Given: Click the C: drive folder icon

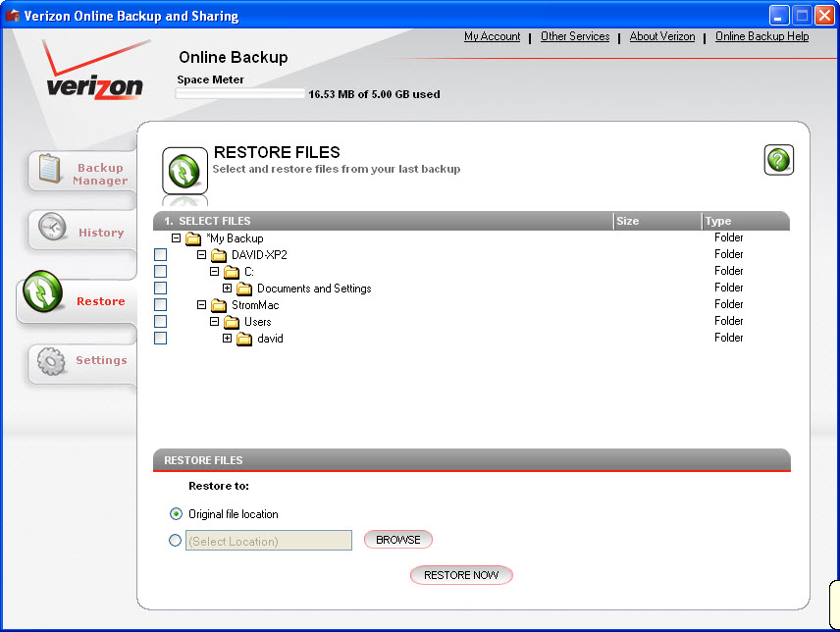Looking at the screenshot, I should (x=232, y=272).
